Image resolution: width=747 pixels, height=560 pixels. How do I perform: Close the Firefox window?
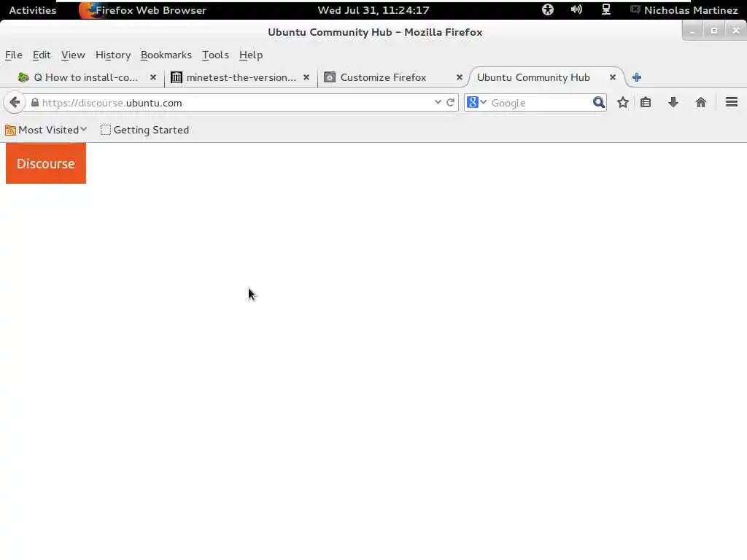[736, 31]
